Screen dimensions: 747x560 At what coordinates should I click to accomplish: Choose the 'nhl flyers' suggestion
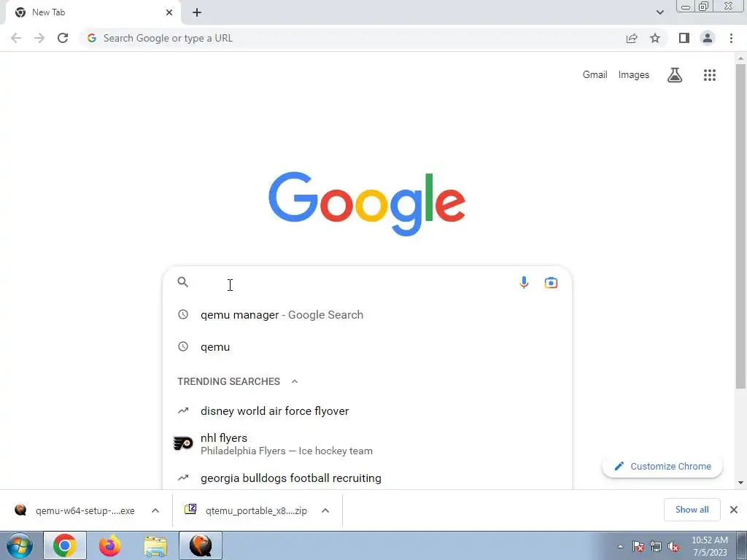pyautogui.click(x=367, y=444)
